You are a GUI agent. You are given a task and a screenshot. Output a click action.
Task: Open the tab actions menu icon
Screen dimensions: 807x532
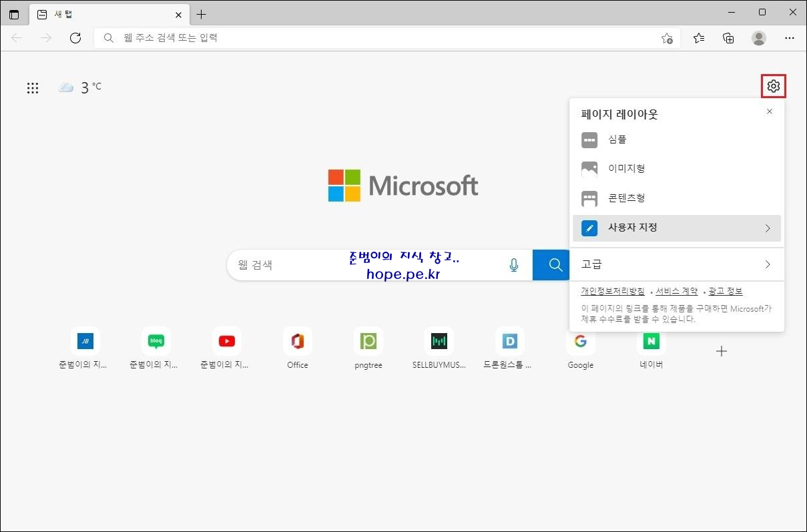pyautogui.click(x=14, y=14)
